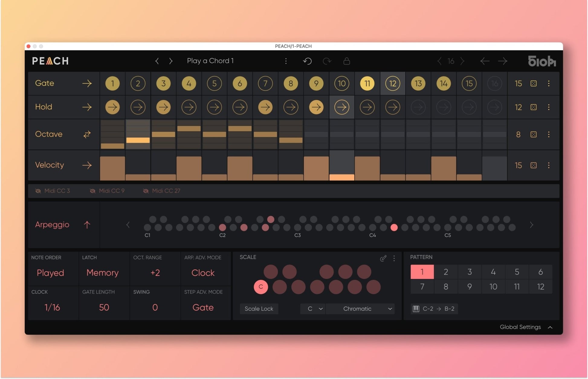Toggle Hold step 1 off
588x379 pixels.
tap(112, 107)
